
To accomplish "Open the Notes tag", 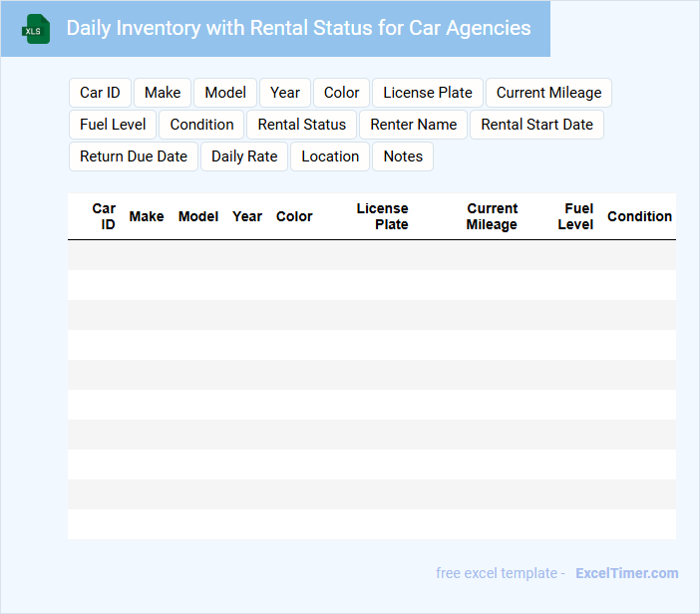I will [403, 156].
